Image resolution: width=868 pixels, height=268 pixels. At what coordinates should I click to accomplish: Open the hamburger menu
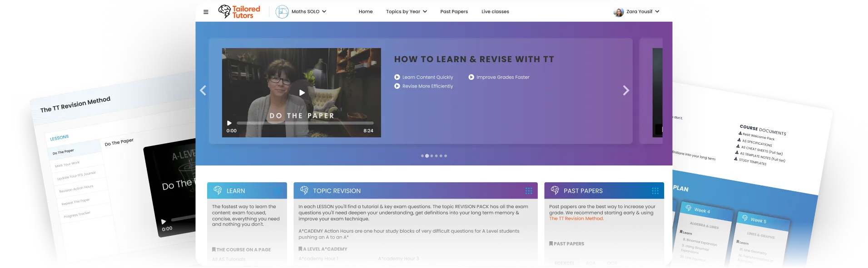point(206,12)
